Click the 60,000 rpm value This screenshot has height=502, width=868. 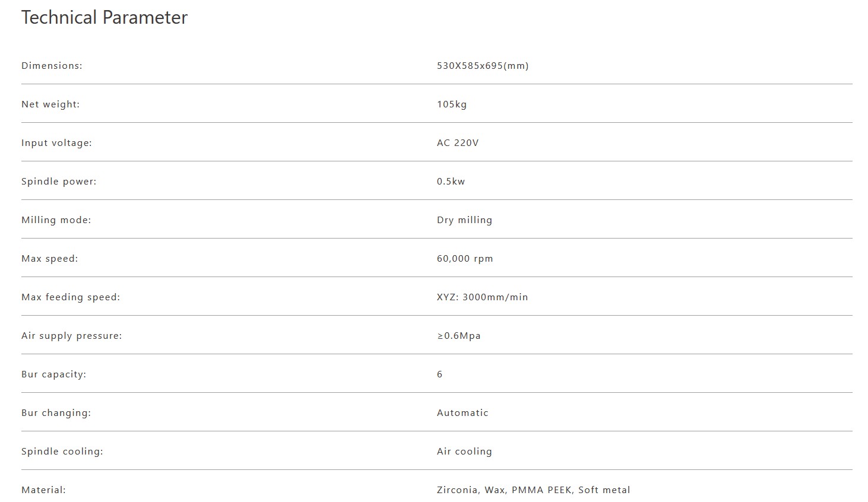[x=465, y=259]
